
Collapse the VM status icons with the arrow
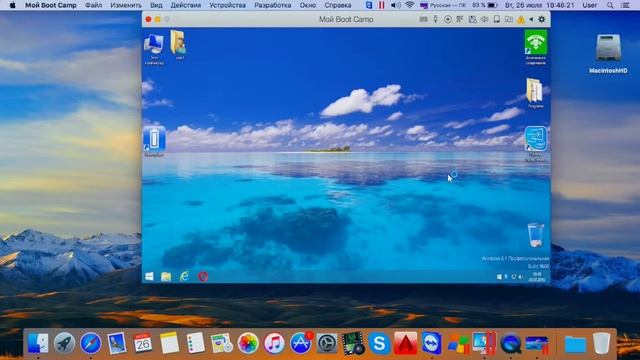click(531, 19)
